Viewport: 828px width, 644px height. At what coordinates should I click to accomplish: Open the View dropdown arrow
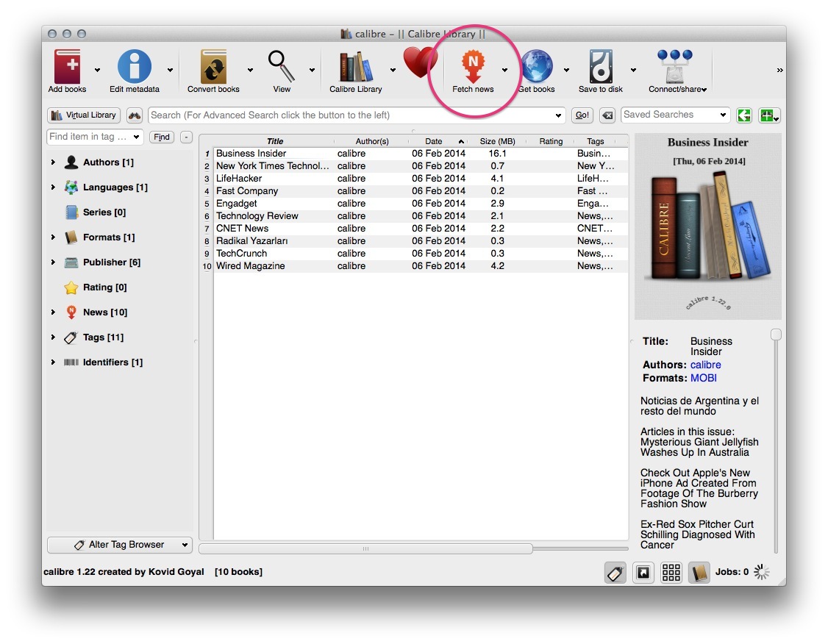click(312, 70)
